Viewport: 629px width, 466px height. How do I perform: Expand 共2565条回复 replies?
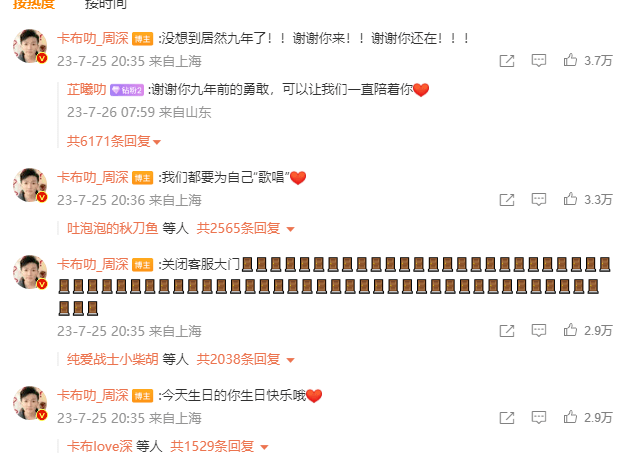[x=245, y=228]
